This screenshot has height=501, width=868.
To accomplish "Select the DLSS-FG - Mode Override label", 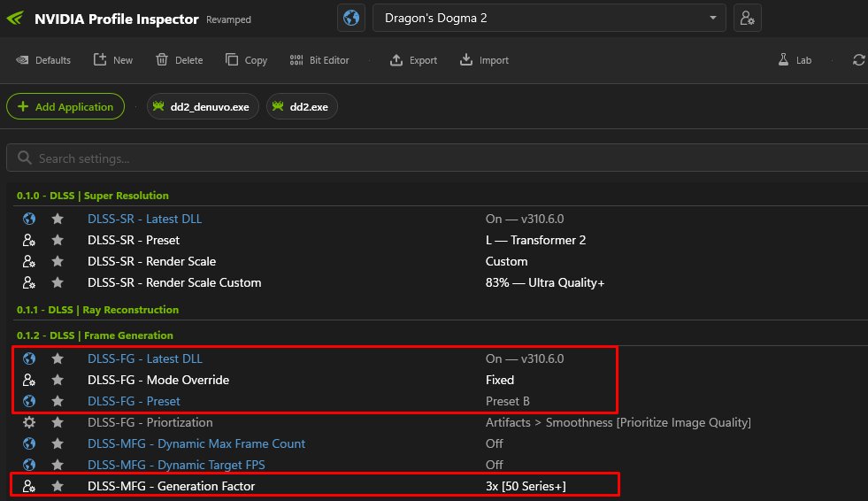I will coord(158,380).
